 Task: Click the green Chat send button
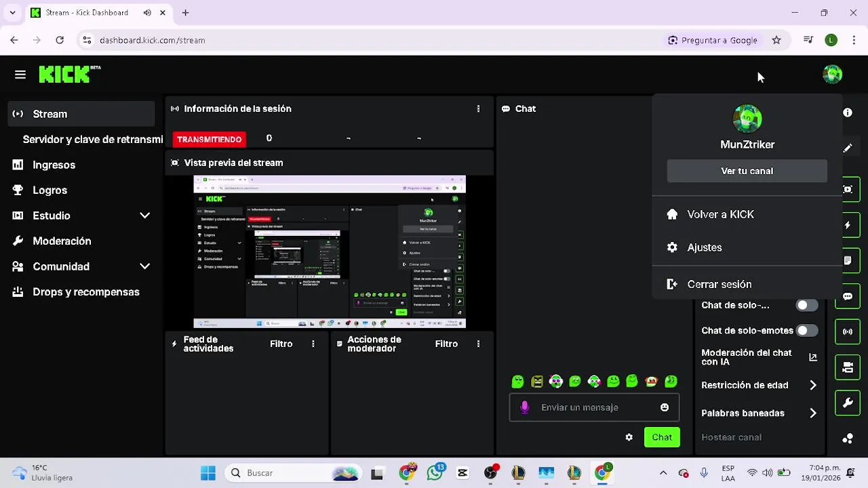tap(662, 437)
